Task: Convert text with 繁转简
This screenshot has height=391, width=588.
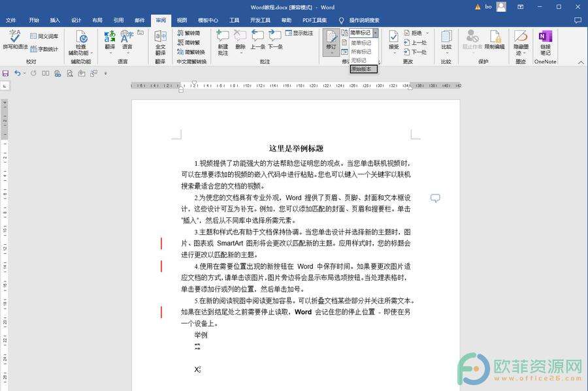Action: 189,33
